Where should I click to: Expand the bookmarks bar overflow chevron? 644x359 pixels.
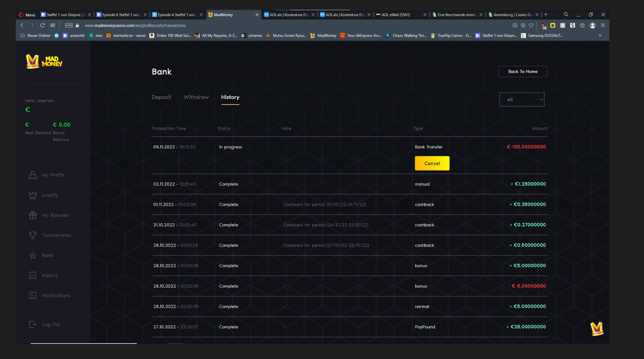coord(600,36)
